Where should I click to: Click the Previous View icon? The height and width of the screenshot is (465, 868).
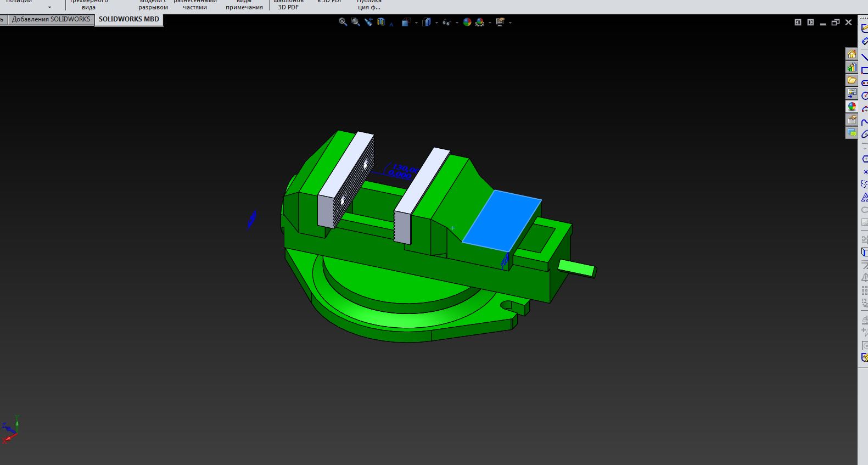(x=368, y=22)
